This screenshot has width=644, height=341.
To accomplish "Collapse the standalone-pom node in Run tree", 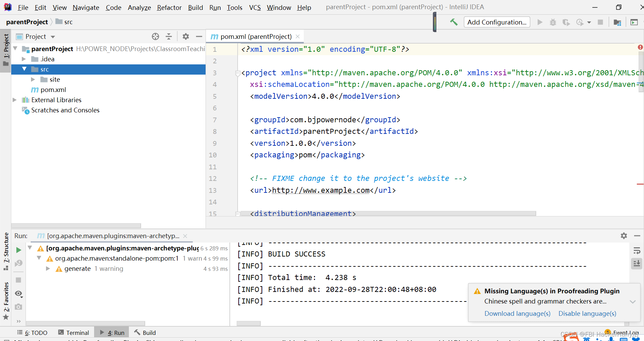I will (x=39, y=258).
